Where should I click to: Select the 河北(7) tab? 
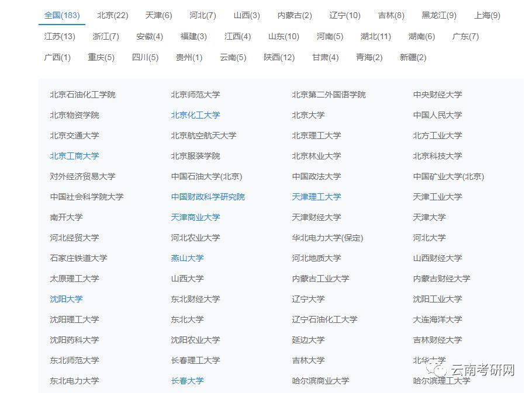tap(202, 16)
